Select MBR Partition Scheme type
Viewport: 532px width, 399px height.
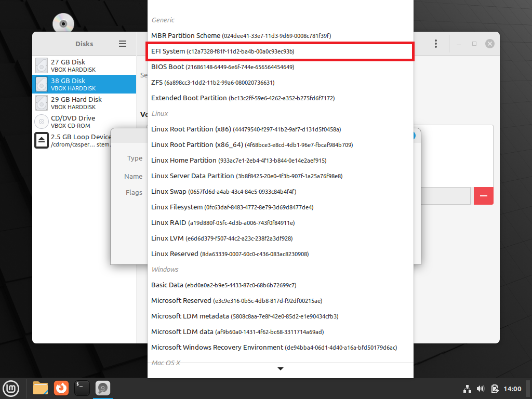point(280,36)
